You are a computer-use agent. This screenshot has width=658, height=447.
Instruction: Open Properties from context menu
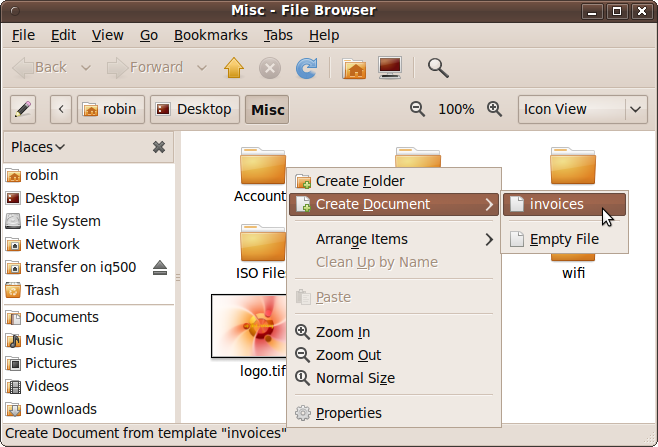pos(394,413)
